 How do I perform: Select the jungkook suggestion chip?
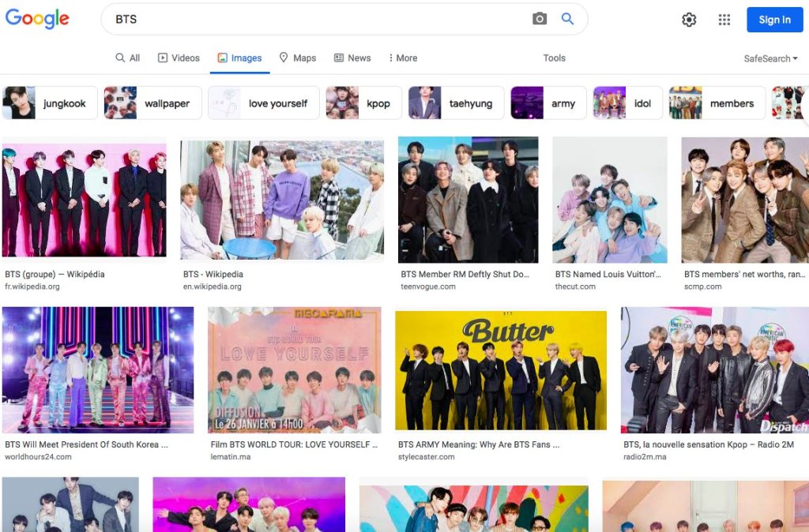click(51, 103)
